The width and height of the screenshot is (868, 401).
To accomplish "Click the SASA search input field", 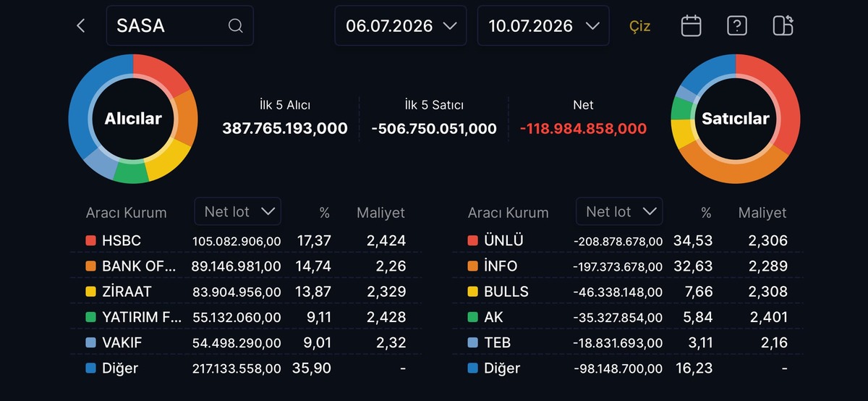I will pyautogui.click(x=180, y=26).
